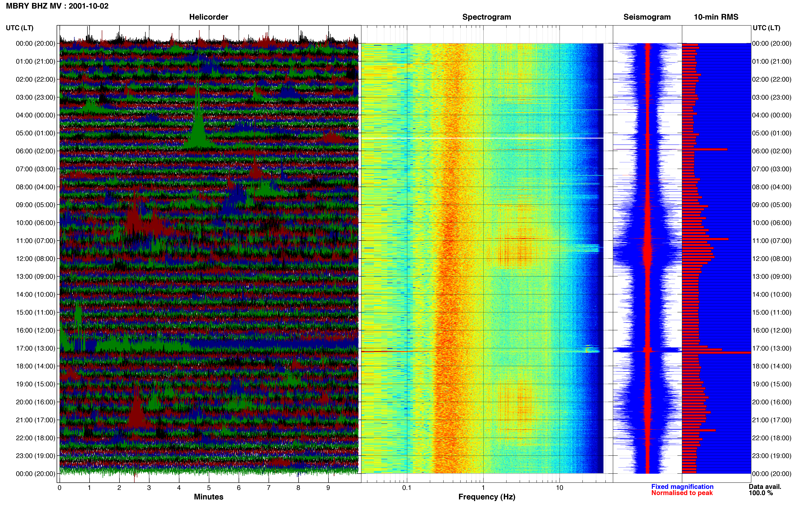Click the '10' frequency tick label
Viewport: 812px width, 508px height.
pos(559,487)
